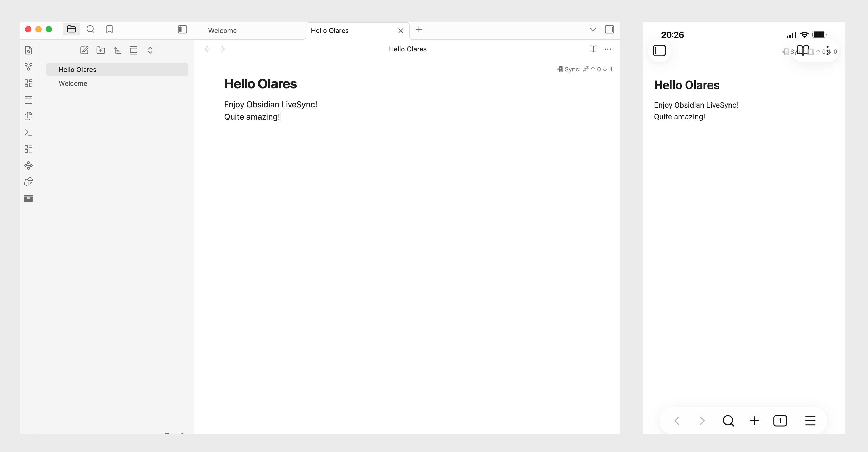Open a new tab with the plus

(419, 30)
